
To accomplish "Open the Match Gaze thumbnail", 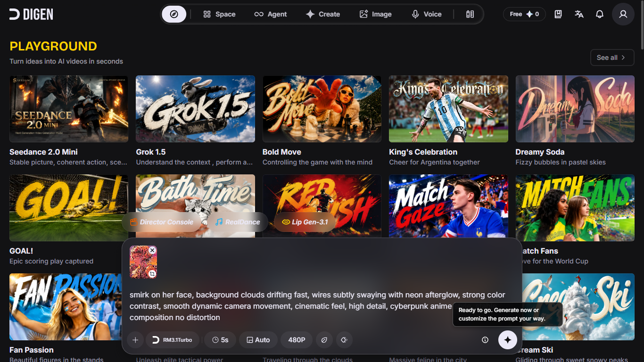I will (x=448, y=206).
